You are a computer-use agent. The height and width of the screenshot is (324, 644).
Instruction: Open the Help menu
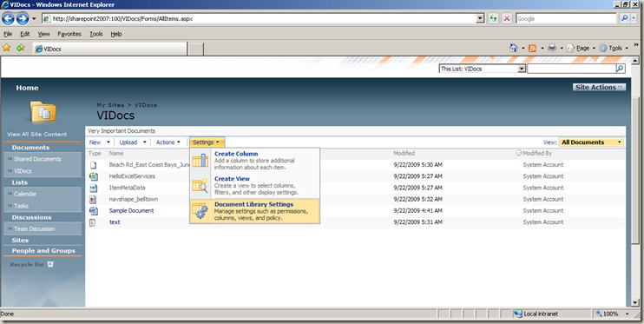pos(116,34)
